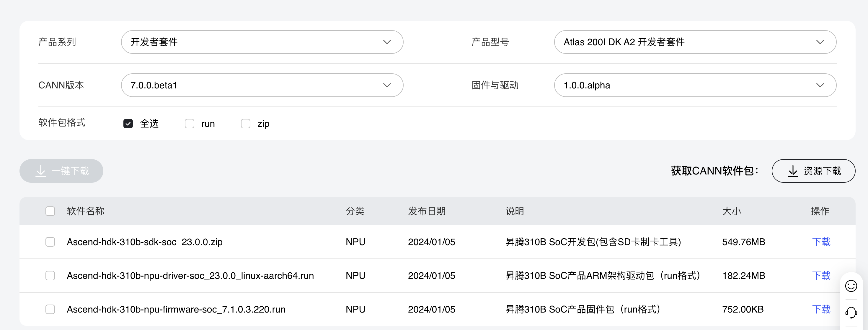
Task: Open the 固件与驱动 1.0.0.alpha dropdown
Action: pyautogui.click(x=695, y=85)
